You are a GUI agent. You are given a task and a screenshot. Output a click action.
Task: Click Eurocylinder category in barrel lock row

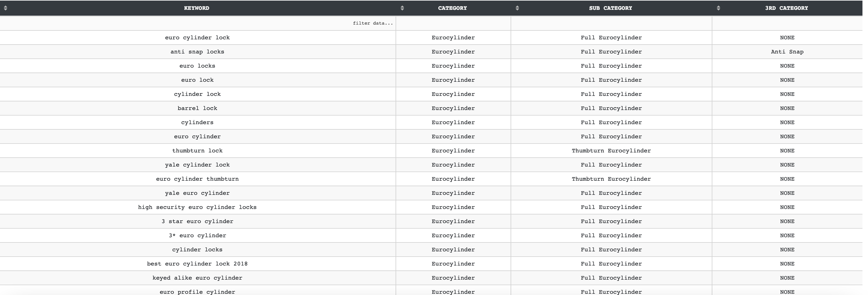(453, 108)
